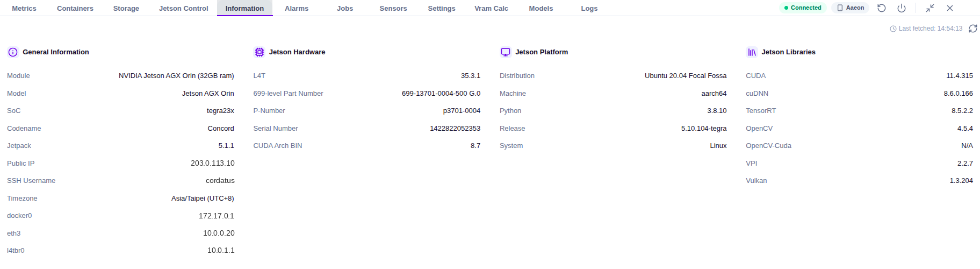Click the VPI version 2.2.7
This screenshot has height=269, width=980.
tap(965, 164)
